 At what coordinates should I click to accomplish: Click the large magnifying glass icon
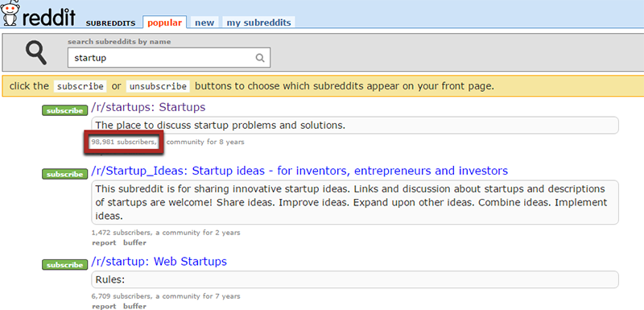pos(35,52)
